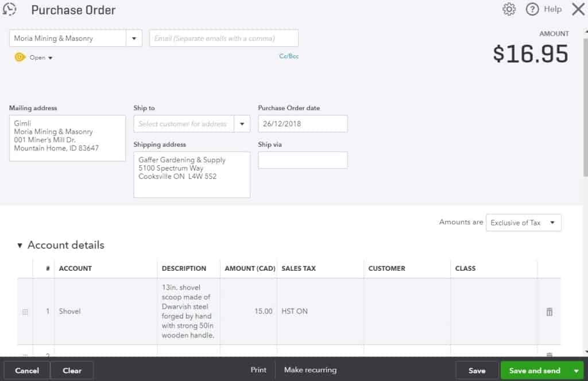This screenshot has width=588, height=381.
Task: Collapse the Account details section
Action: tap(20, 245)
